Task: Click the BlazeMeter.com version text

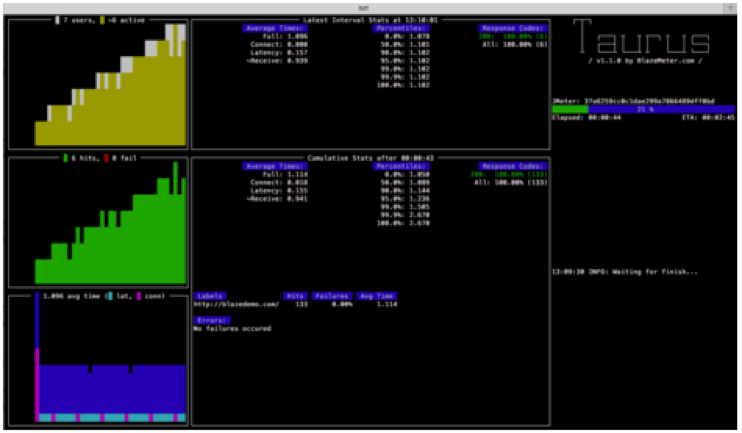Action: pos(647,62)
